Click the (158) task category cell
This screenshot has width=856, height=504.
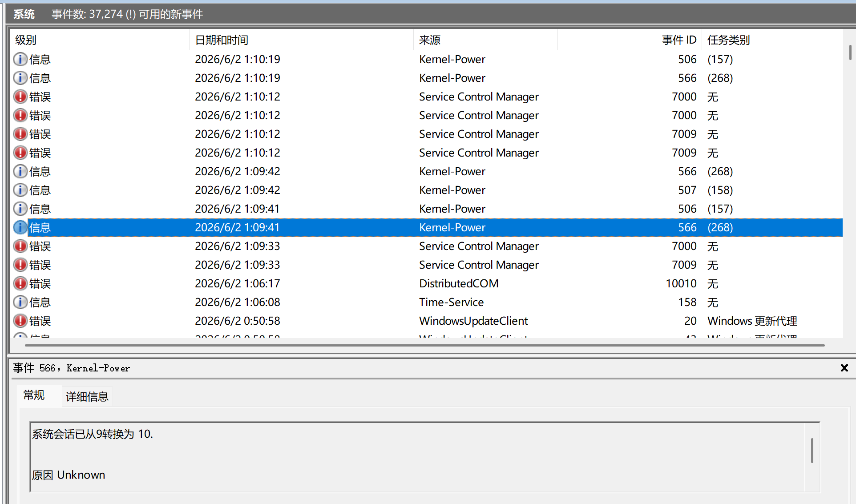click(x=720, y=190)
